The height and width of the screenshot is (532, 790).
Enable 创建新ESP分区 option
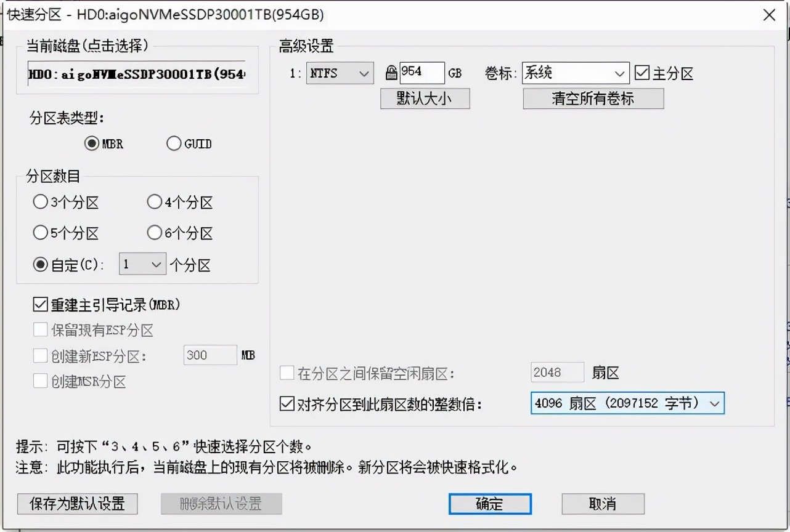click(40, 355)
